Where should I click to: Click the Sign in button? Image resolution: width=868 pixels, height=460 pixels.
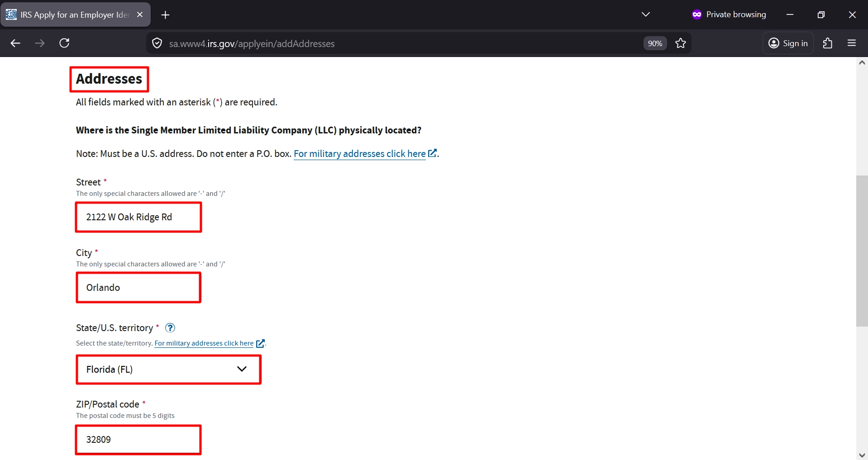pos(788,43)
